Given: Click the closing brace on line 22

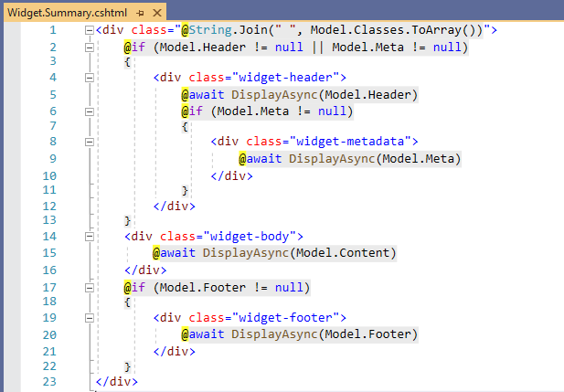Looking at the screenshot, I should pos(127,367).
